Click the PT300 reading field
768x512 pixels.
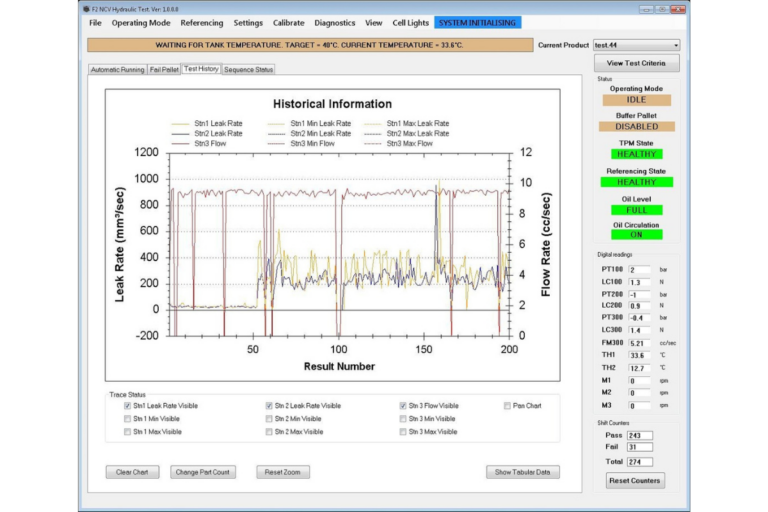pos(639,318)
